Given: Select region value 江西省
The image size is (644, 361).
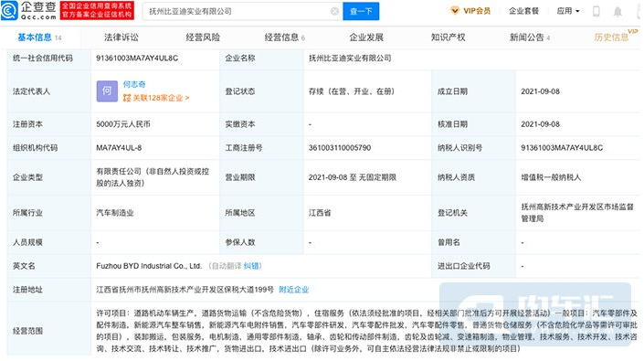Looking at the screenshot, I should click(320, 213).
